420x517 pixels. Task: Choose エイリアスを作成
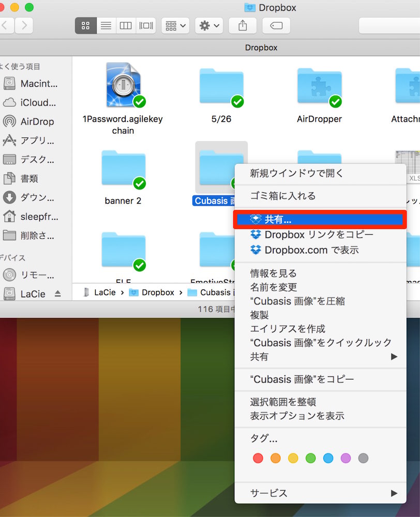(x=320, y=329)
